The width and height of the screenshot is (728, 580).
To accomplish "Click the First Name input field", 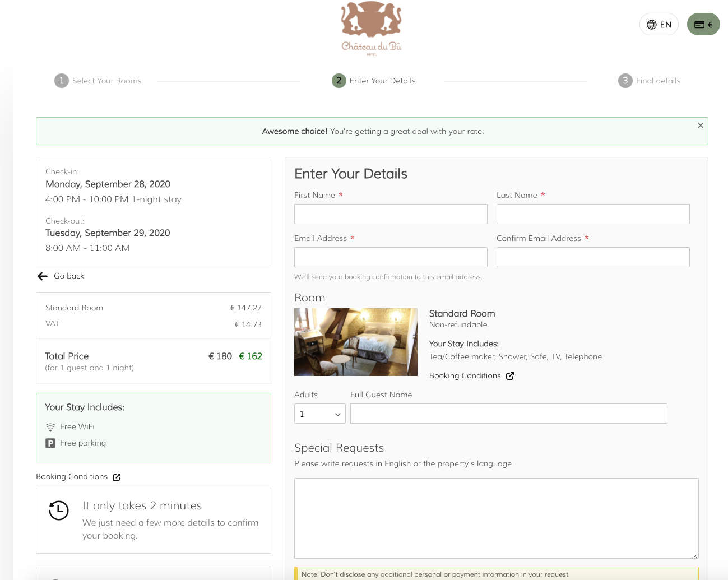I will 391,214.
